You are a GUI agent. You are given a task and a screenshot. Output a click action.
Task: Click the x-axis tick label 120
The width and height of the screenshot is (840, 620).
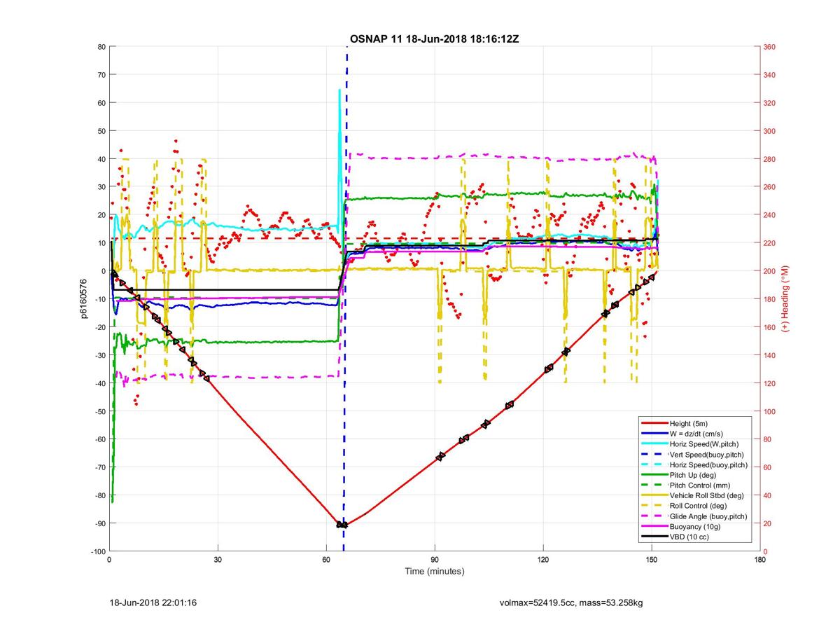click(543, 560)
